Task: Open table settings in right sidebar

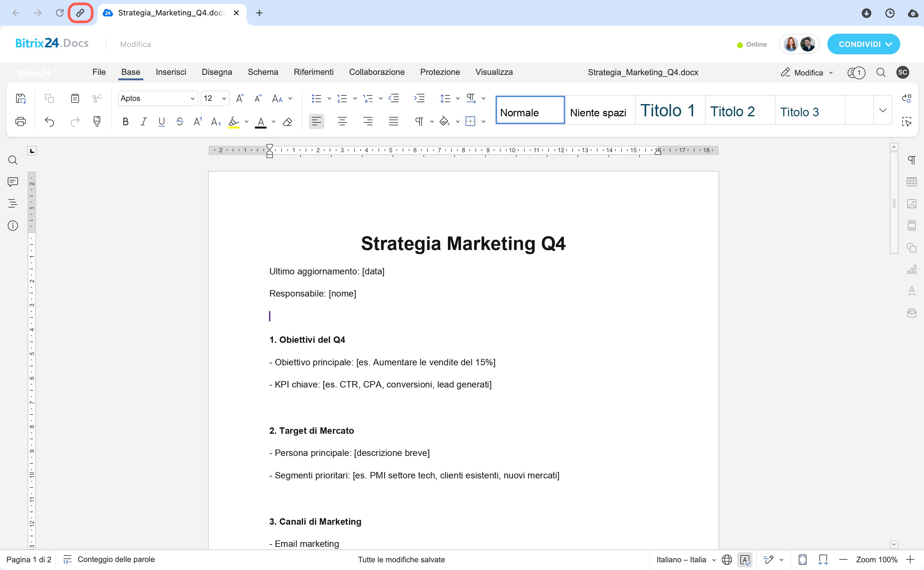Action: [x=911, y=182]
